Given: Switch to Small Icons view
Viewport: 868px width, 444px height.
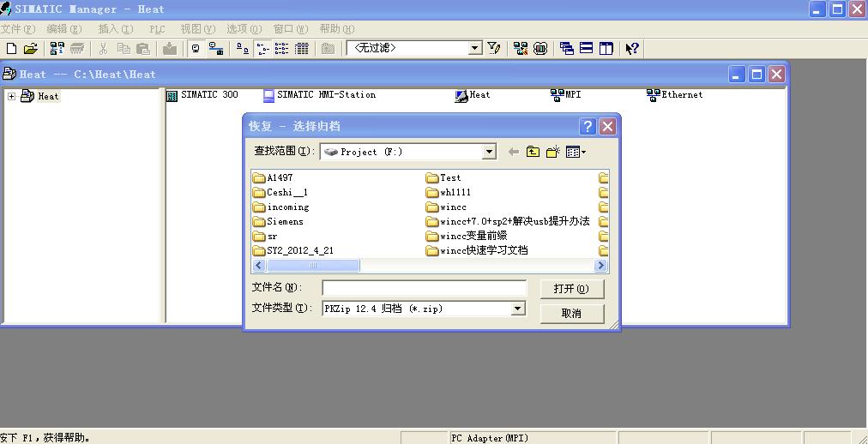Looking at the screenshot, I should 262,49.
